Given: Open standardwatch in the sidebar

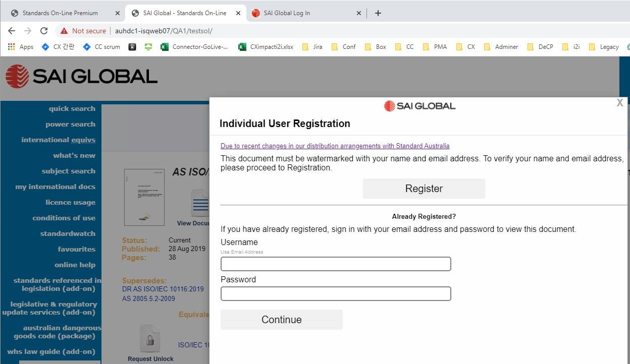Looking at the screenshot, I should [68, 234].
